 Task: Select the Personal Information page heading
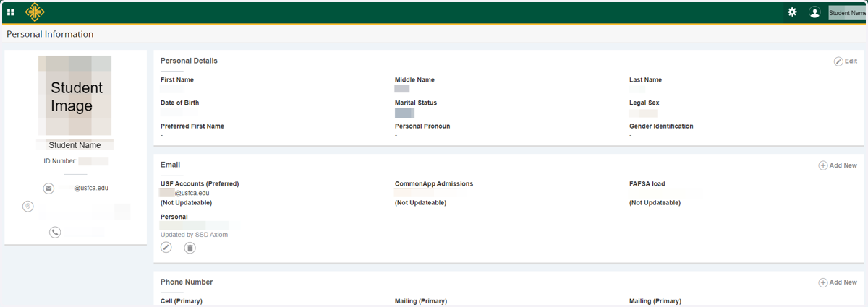50,34
